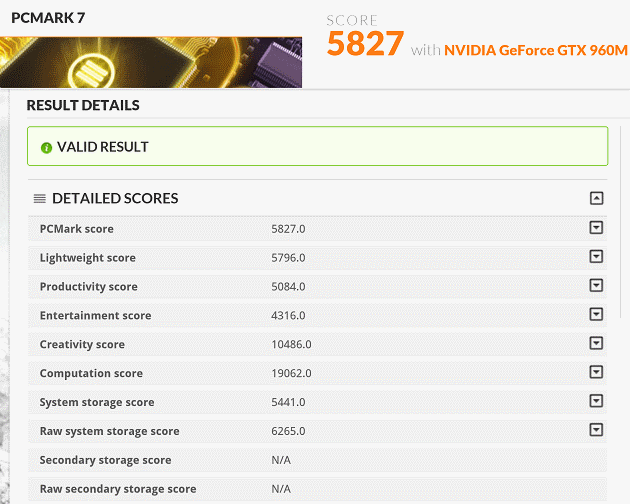
Task: Select the Creativity score label
Action: (x=82, y=344)
